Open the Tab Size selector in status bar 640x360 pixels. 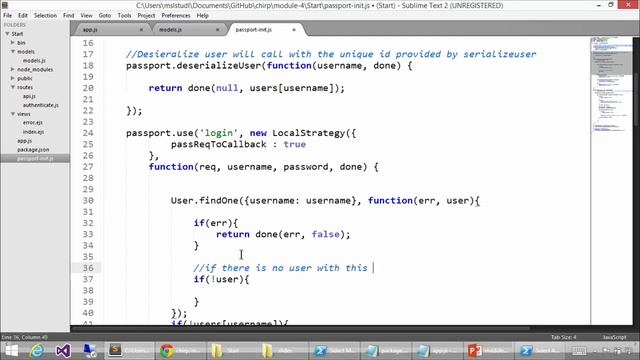click(563, 337)
